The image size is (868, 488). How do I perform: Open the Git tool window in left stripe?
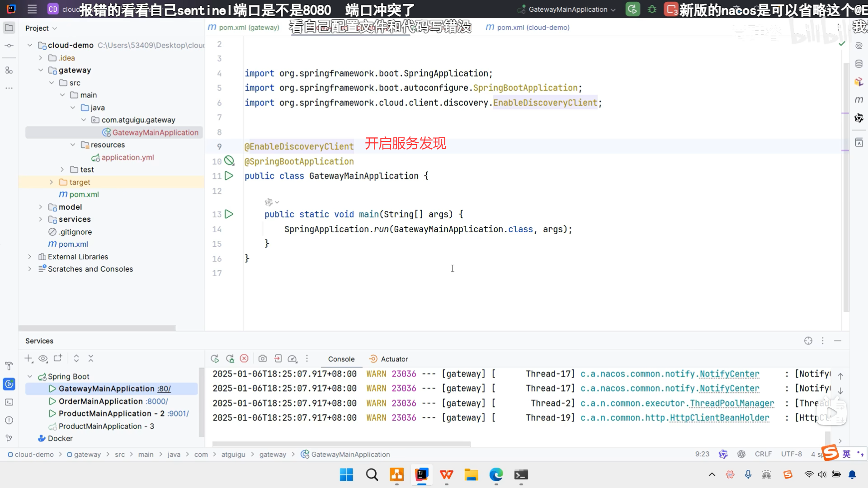click(9, 438)
